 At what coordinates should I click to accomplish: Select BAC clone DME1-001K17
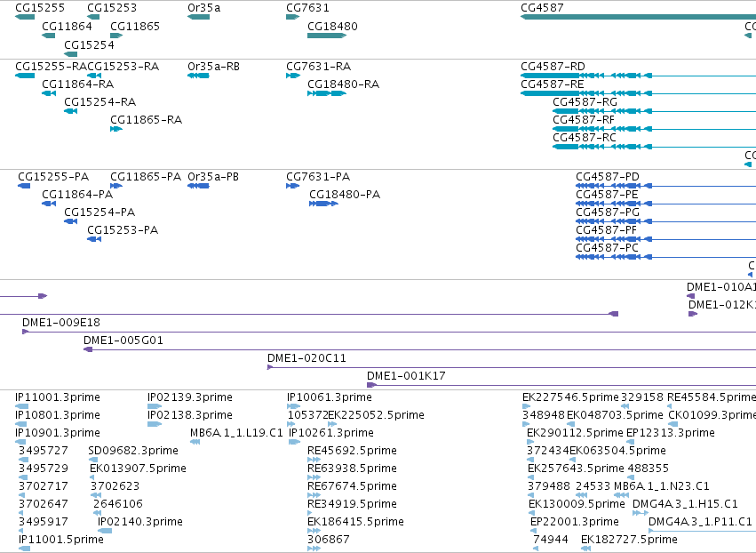tap(561, 385)
